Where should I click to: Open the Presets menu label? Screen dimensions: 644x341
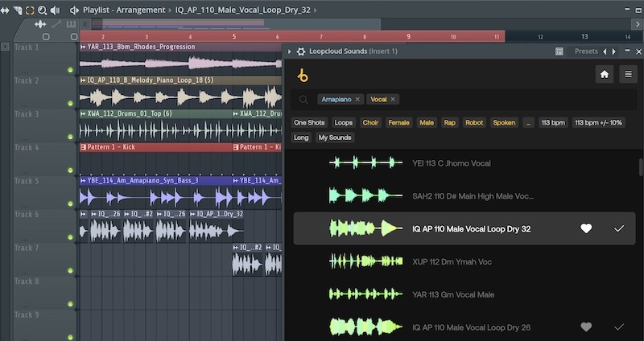pos(586,51)
